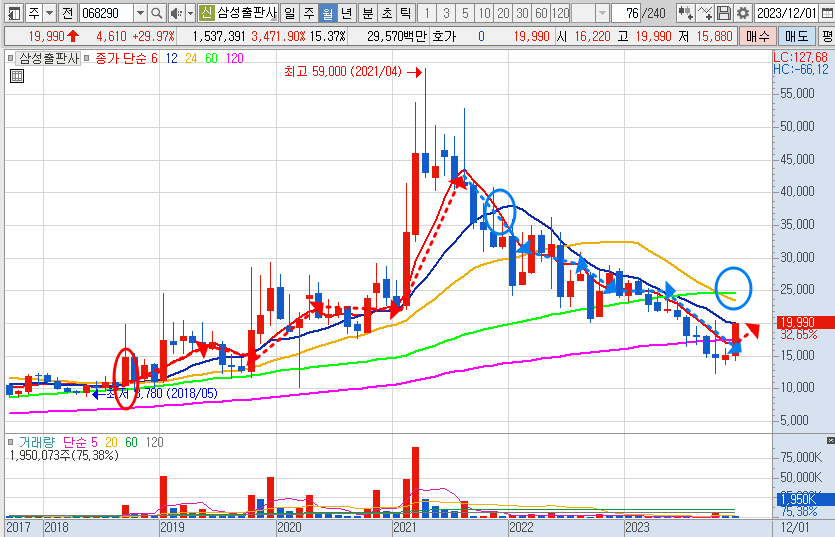835x537 pixels.
Task: Click the square marker before 거래량 legend
Action: tap(10, 442)
